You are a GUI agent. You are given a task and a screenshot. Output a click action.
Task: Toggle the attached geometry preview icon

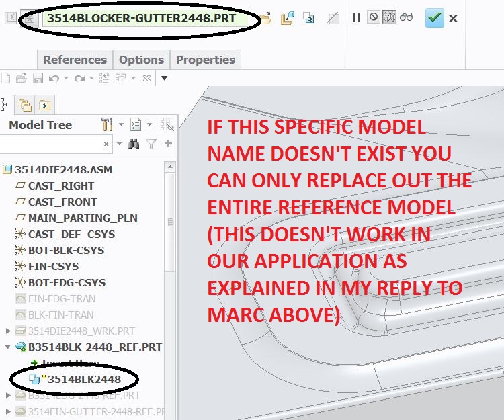point(389,17)
